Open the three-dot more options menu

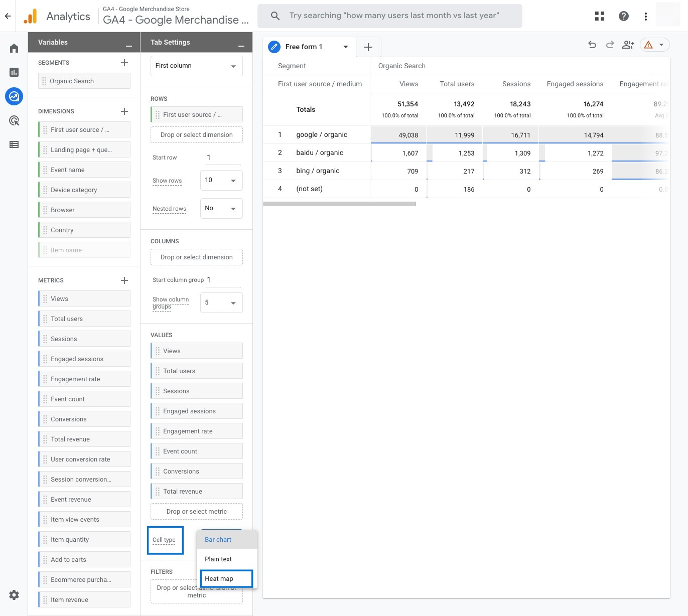point(646,17)
